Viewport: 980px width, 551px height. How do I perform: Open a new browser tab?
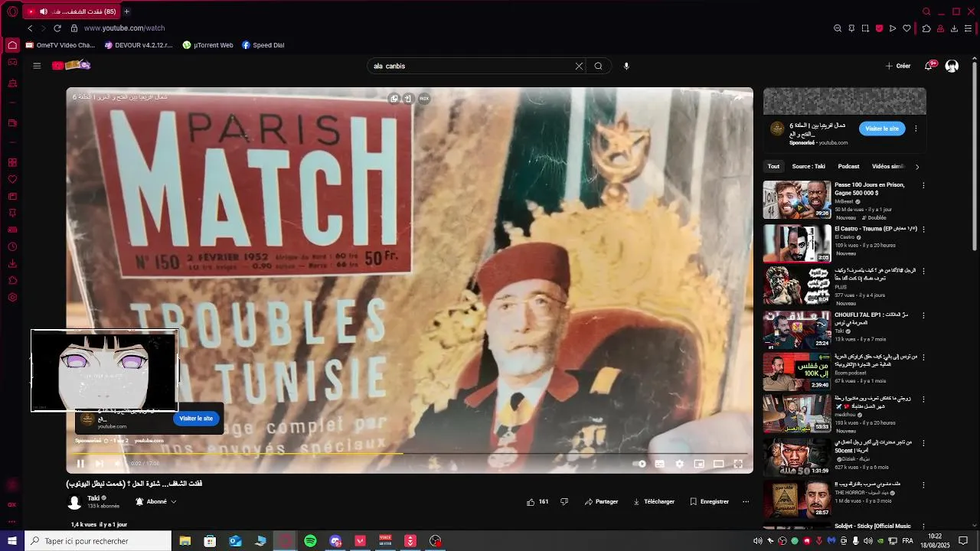click(126, 11)
